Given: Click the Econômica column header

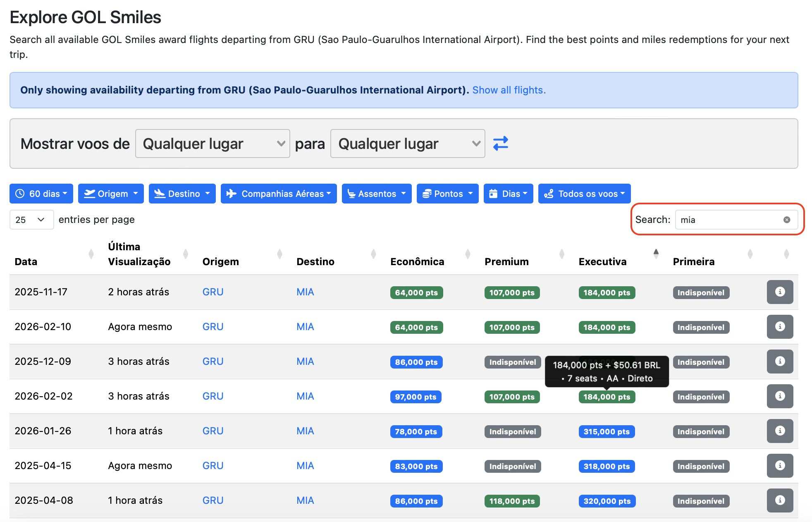Looking at the screenshot, I should pos(417,261).
